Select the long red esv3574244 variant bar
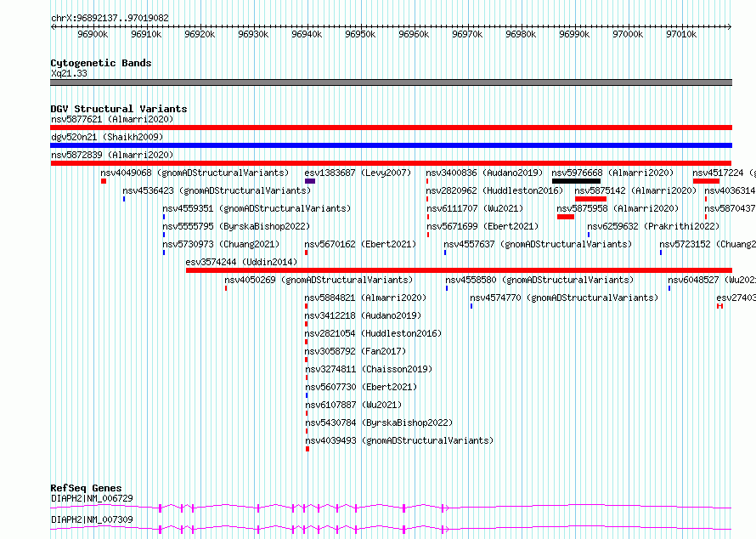 [x=459, y=270]
